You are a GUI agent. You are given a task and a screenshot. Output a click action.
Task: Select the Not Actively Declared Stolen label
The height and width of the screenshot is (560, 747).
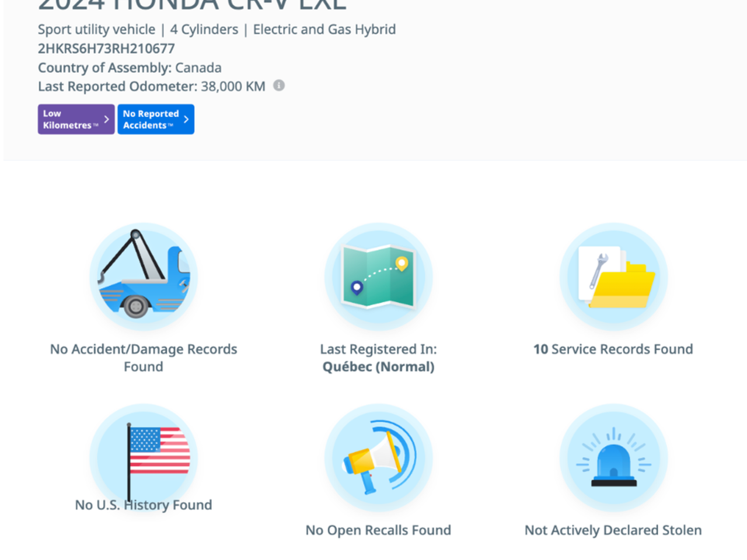coord(613,530)
